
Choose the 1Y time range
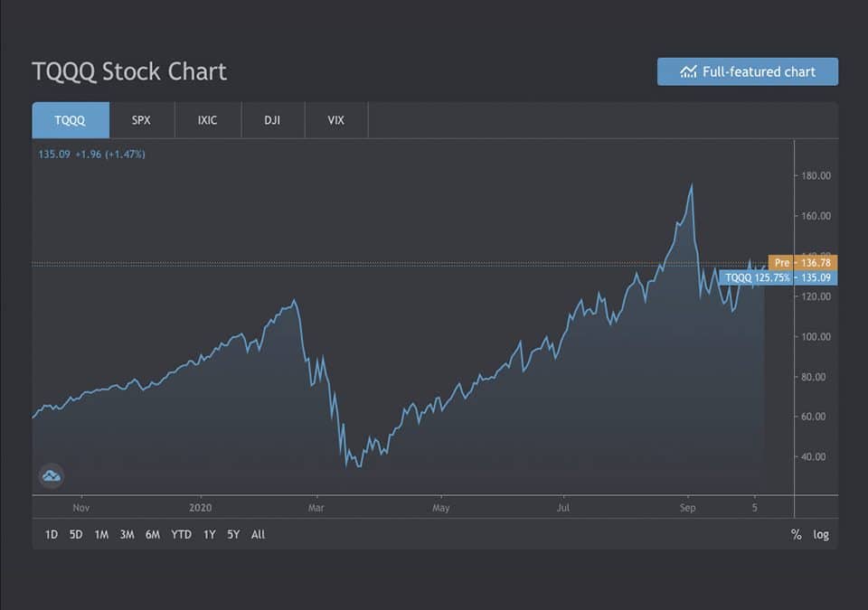[209, 535]
